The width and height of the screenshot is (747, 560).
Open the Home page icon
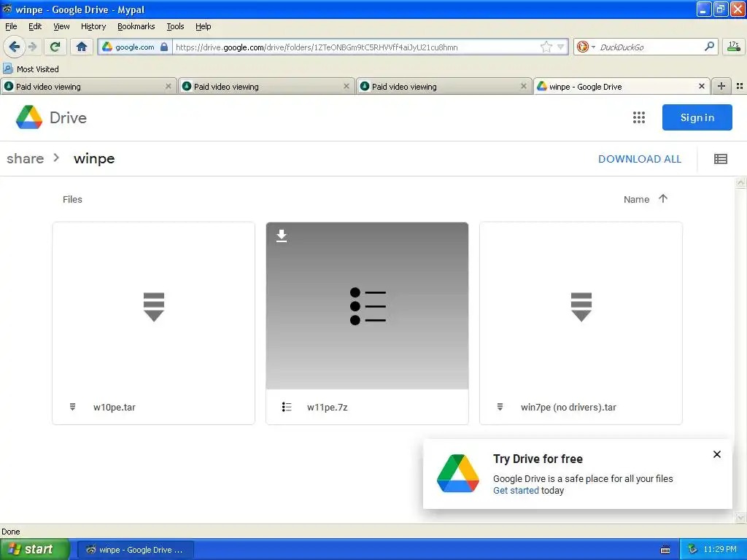click(82, 47)
